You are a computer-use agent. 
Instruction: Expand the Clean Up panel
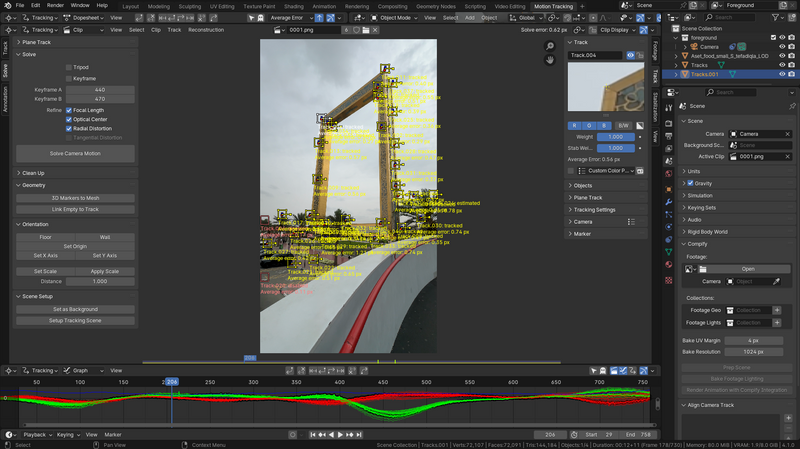point(34,172)
